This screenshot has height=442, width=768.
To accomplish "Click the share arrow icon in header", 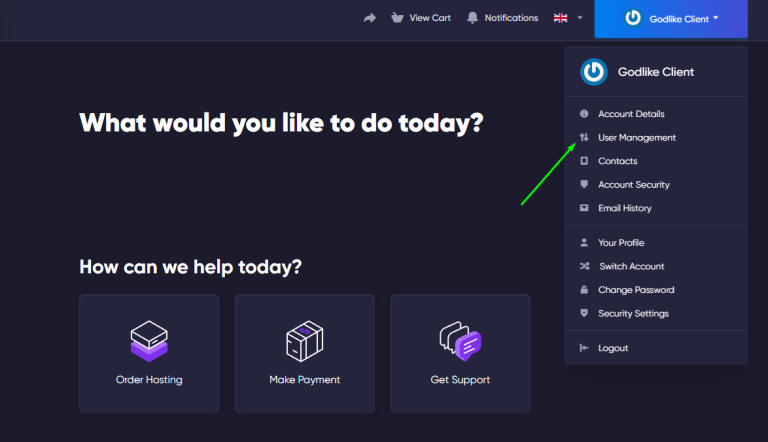I will (370, 18).
